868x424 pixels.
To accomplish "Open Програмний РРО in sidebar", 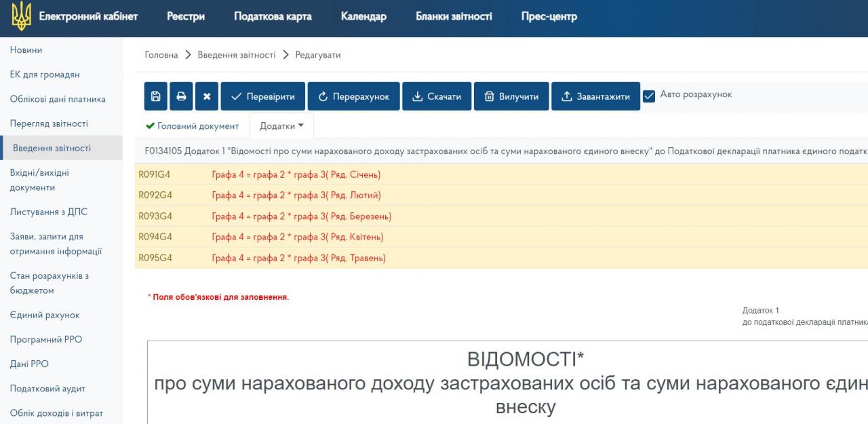I will (x=45, y=339).
